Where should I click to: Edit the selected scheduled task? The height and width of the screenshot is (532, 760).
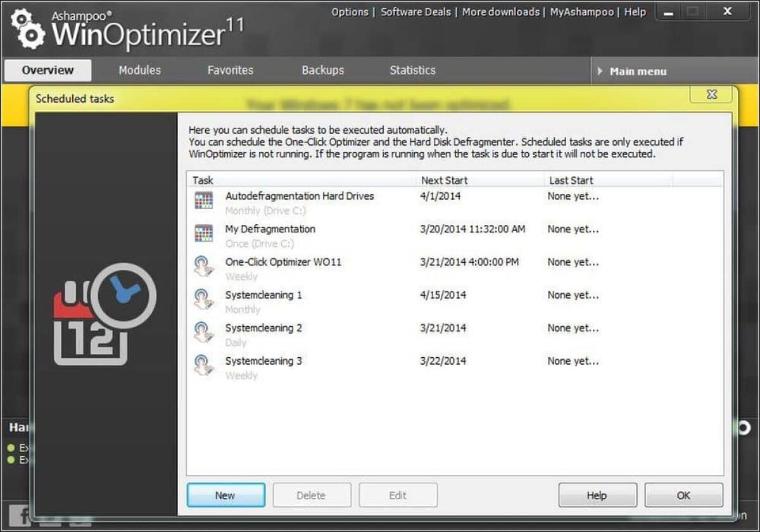[398, 495]
